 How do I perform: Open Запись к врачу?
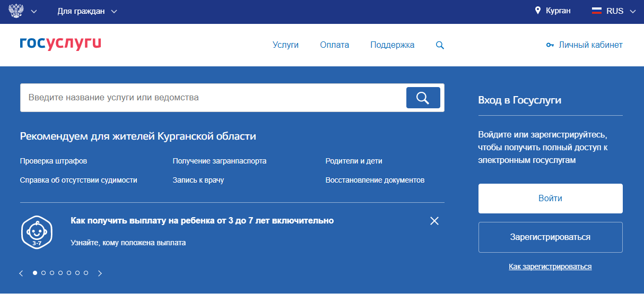(x=198, y=180)
